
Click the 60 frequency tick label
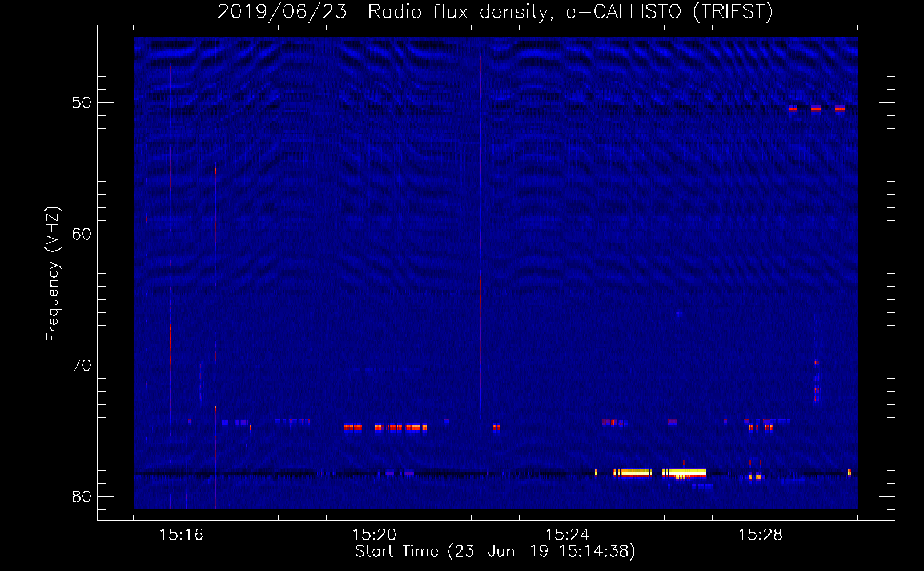click(82, 234)
